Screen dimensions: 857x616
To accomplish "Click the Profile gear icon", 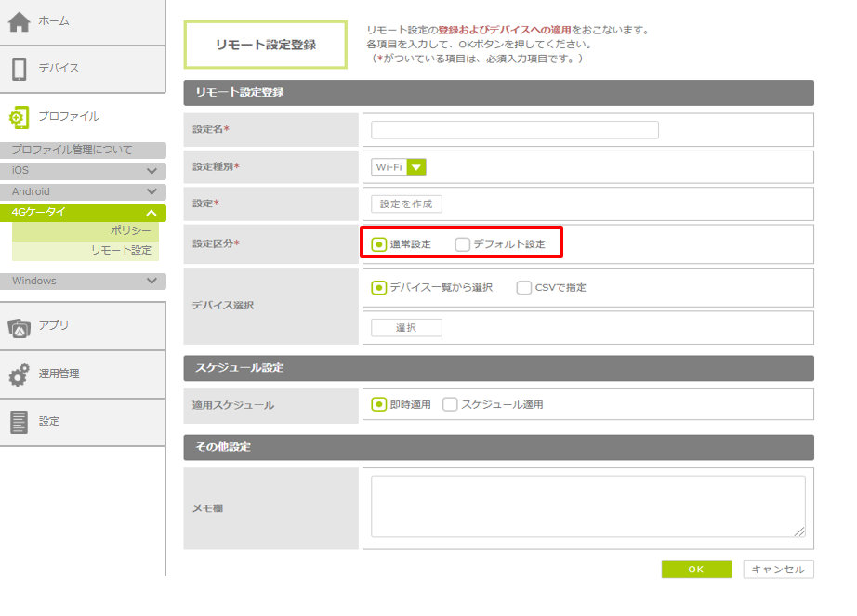I will [20, 117].
